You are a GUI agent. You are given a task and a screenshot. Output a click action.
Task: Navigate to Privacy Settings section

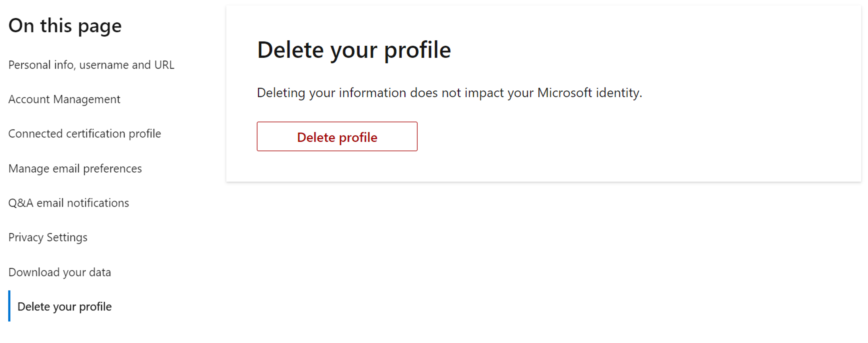(48, 237)
